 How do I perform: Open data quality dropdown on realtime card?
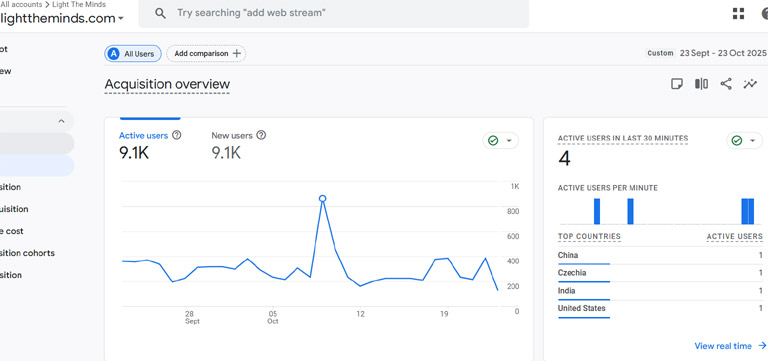click(744, 141)
